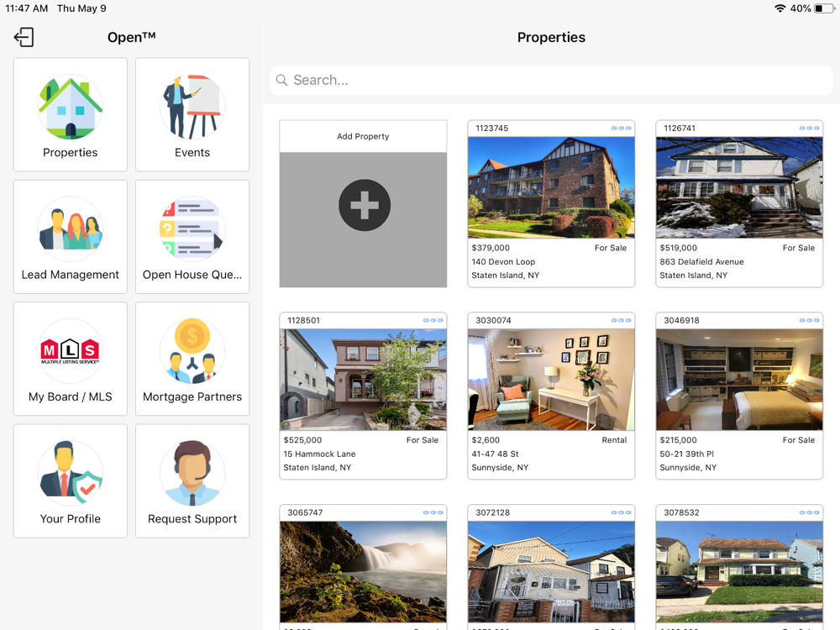840x630 pixels.
Task: Select the house photo on listing 3072128
Action: (x=551, y=571)
